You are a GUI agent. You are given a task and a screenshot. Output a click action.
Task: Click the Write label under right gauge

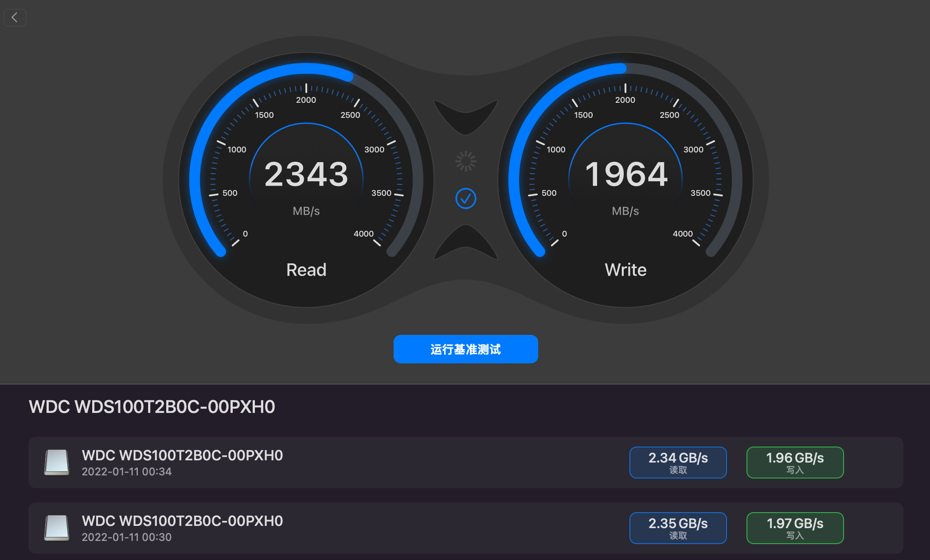click(x=625, y=270)
